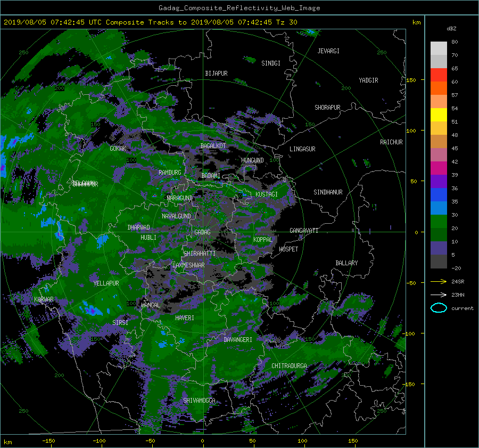Screen dimensions: 479x448
Task: Click the RAMDURG city label
Action: click(170, 173)
